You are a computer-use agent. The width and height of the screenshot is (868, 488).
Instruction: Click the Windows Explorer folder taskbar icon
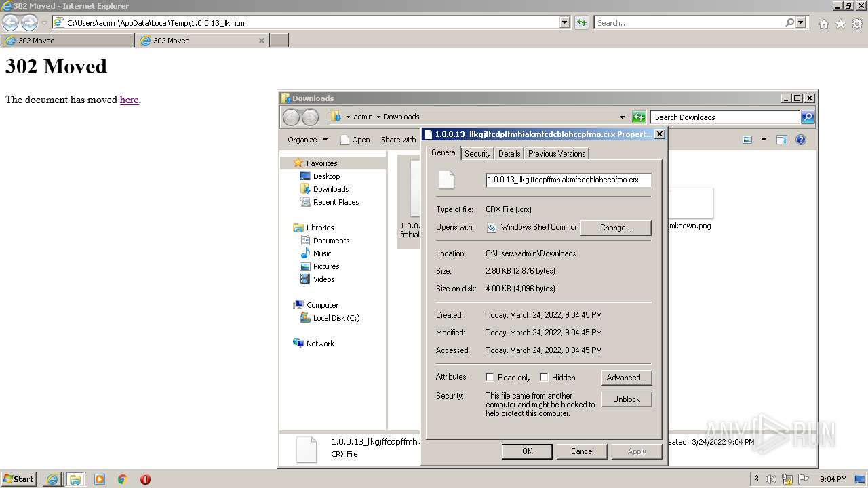(x=75, y=479)
